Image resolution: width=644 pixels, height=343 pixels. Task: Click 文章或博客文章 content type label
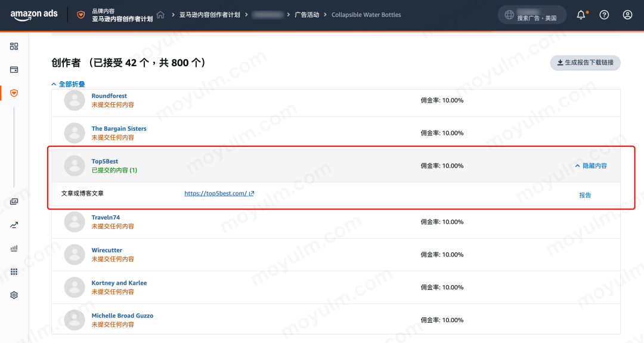coord(82,193)
